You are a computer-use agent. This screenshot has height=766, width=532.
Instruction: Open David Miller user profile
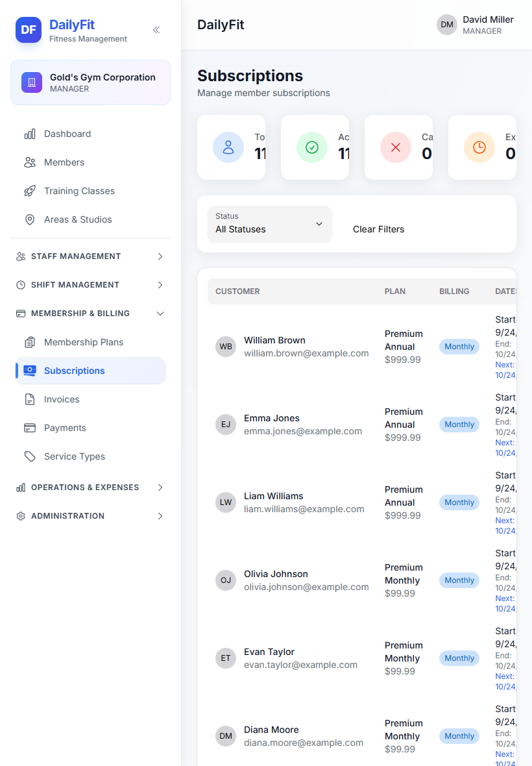476,25
